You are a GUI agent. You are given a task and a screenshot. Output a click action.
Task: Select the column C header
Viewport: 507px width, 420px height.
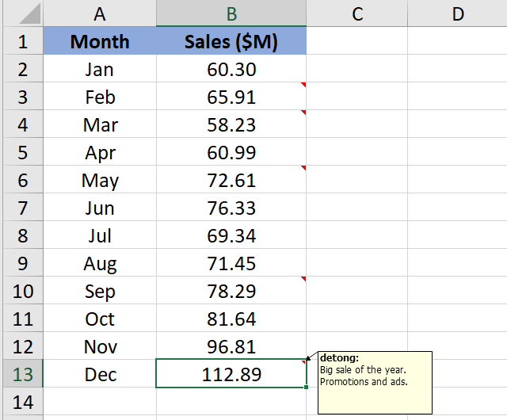(357, 13)
